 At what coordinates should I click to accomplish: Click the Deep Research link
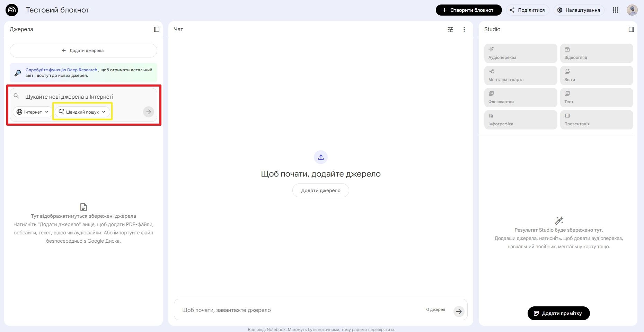click(61, 70)
